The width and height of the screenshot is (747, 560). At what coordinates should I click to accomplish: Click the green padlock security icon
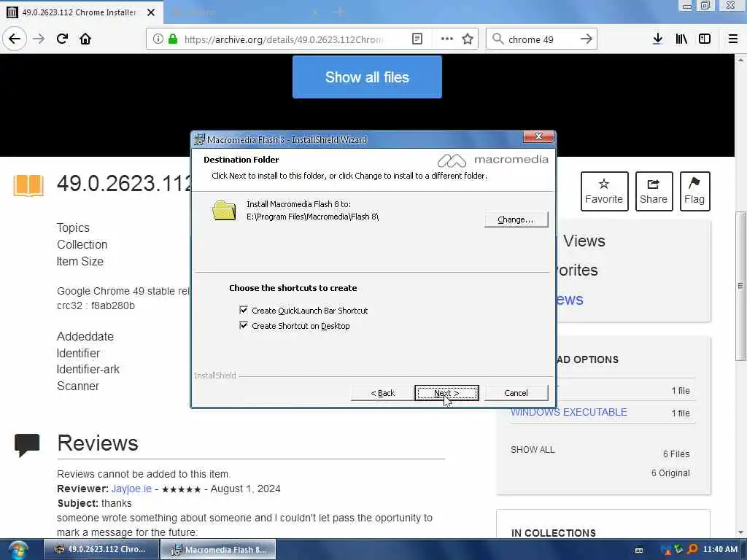(x=173, y=39)
